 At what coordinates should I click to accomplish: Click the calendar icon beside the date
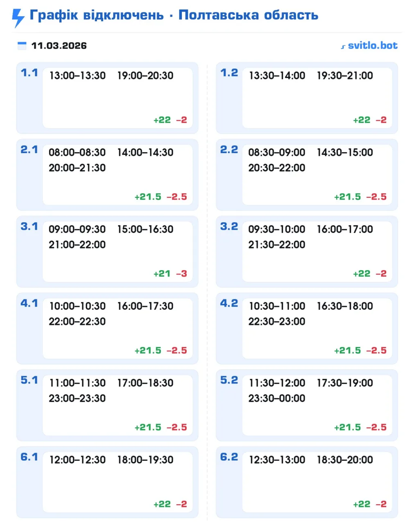tap(22, 45)
